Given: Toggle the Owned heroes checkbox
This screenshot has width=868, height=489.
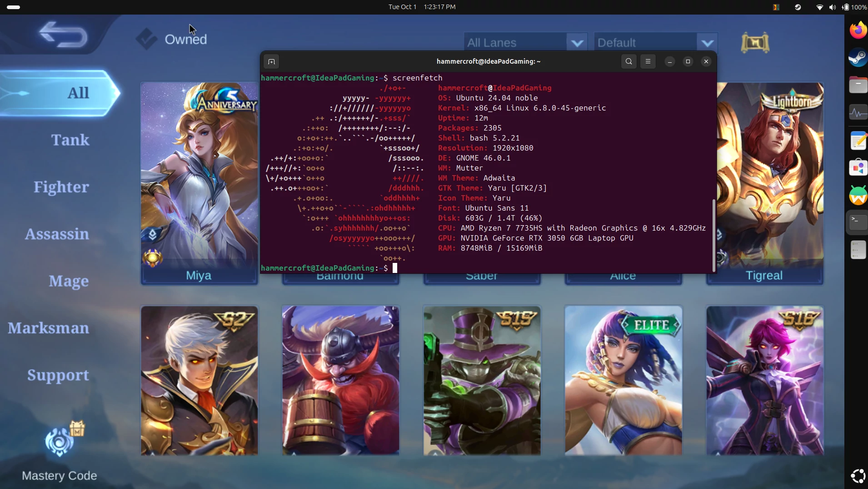Looking at the screenshot, I should tap(146, 39).
